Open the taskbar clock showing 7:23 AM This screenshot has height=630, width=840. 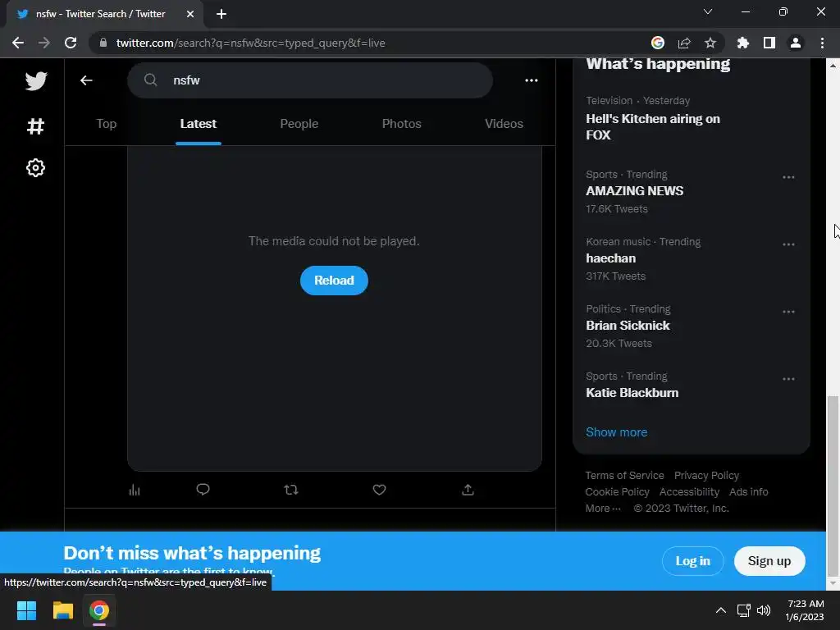pos(805,610)
